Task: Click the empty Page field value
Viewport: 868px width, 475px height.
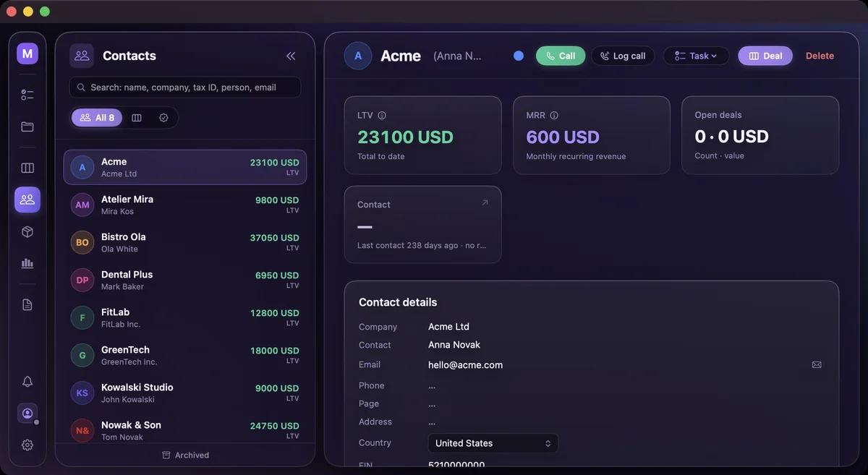Action: [x=432, y=404]
